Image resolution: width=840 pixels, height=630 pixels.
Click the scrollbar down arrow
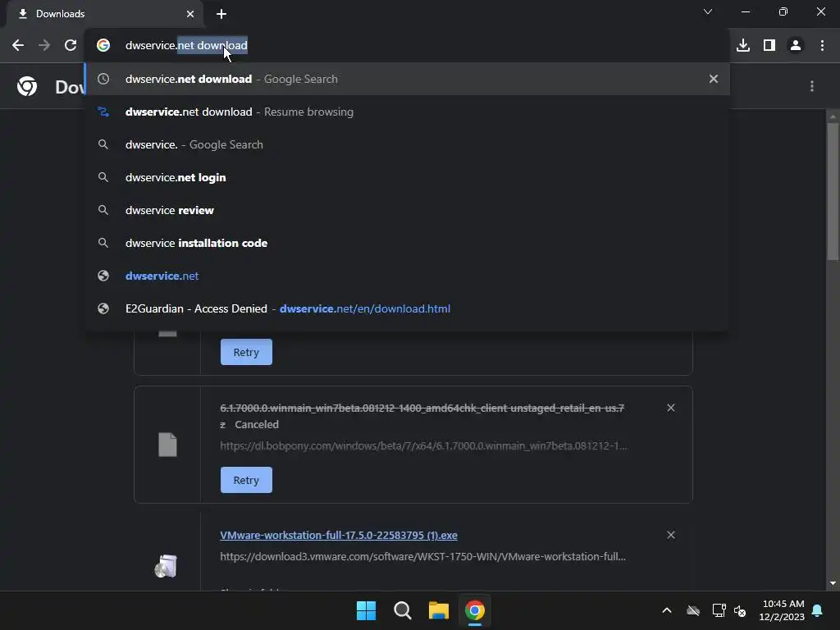coord(833,583)
